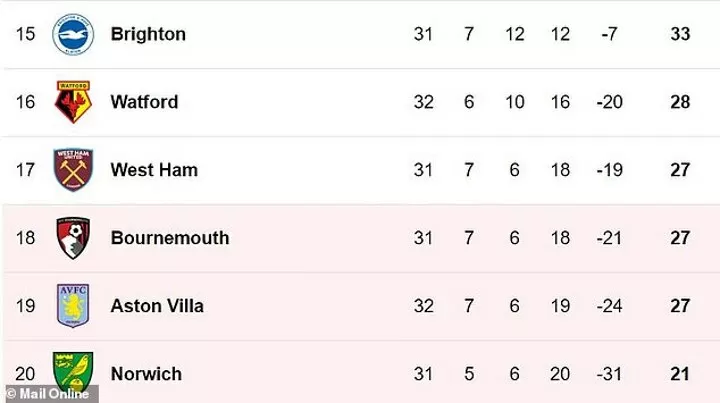Click Aston Villa's -24 goal difference
This screenshot has width=720, height=403.
609,306
